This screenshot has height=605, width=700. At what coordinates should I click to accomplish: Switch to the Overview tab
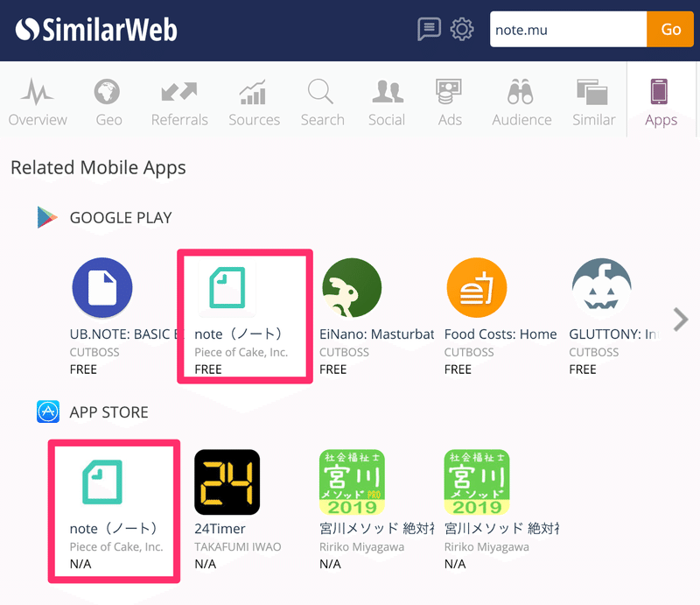click(x=38, y=102)
